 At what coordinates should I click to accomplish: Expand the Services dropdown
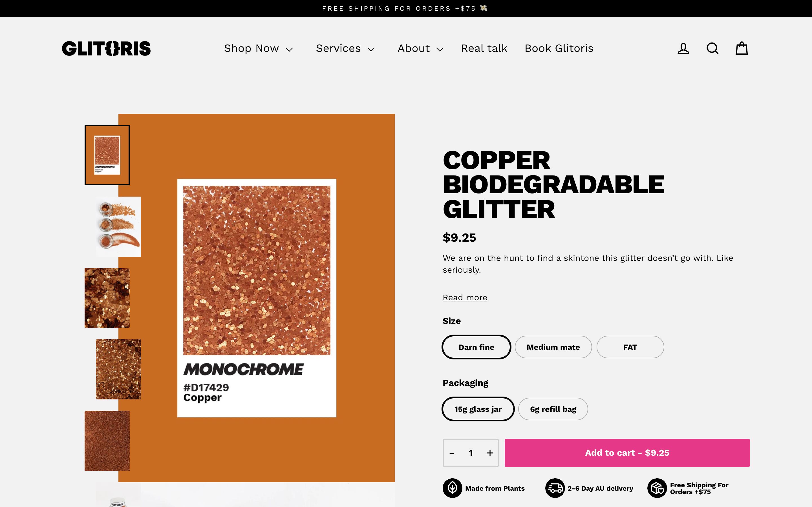click(345, 48)
